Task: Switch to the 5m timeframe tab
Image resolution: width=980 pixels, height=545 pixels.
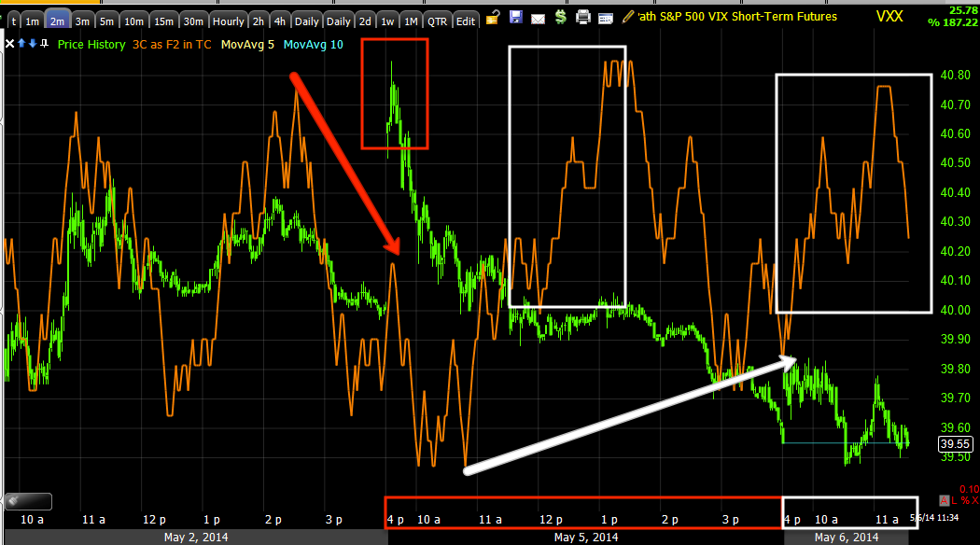Action: coord(107,21)
